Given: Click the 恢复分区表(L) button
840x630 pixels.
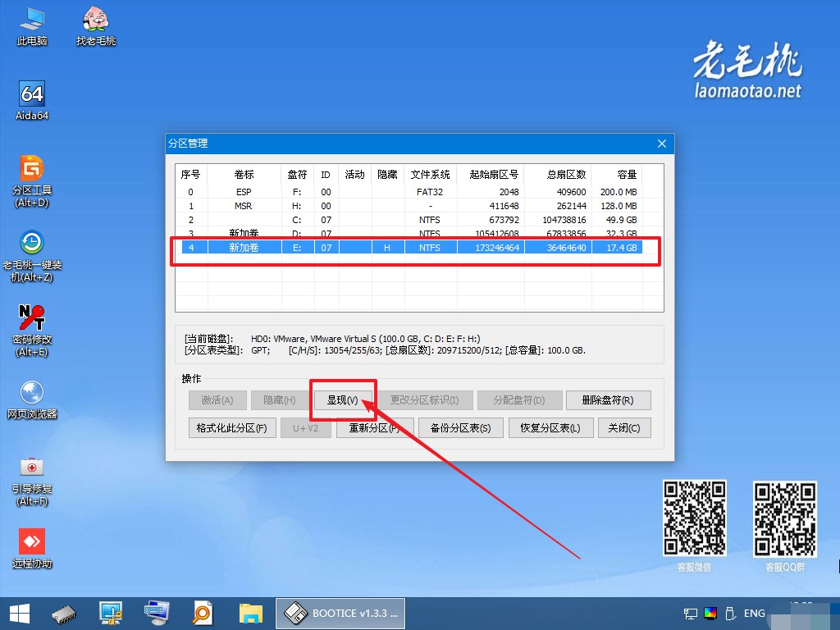Looking at the screenshot, I should (550, 428).
